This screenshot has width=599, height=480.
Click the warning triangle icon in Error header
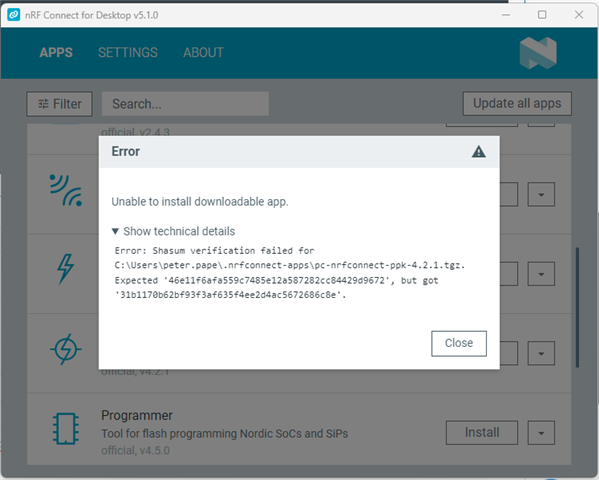tap(478, 152)
